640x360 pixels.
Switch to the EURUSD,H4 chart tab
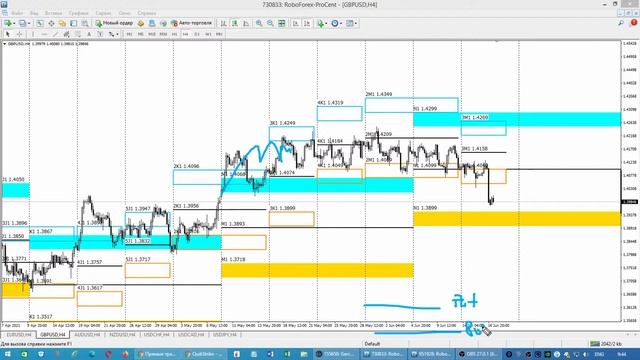pyautogui.click(x=19, y=335)
